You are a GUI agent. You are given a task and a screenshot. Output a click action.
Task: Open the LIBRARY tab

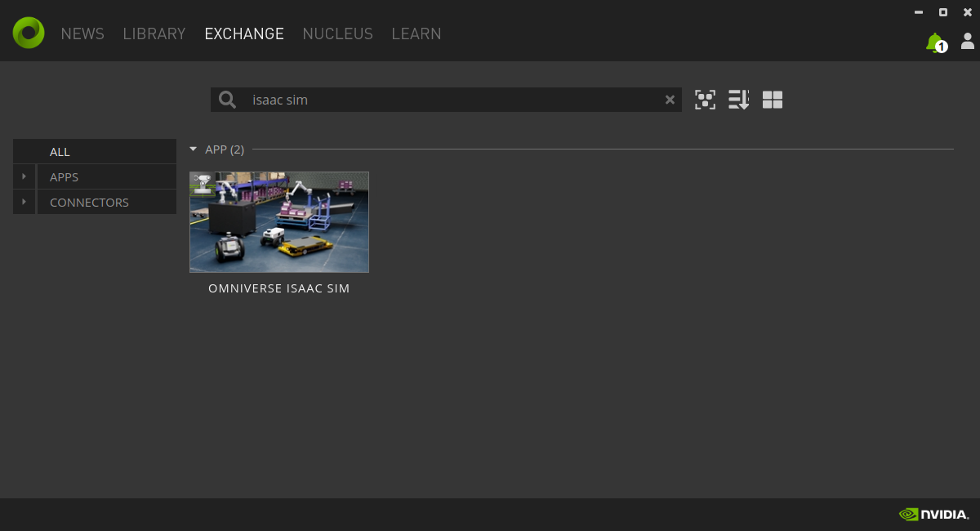[x=154, y=33]
